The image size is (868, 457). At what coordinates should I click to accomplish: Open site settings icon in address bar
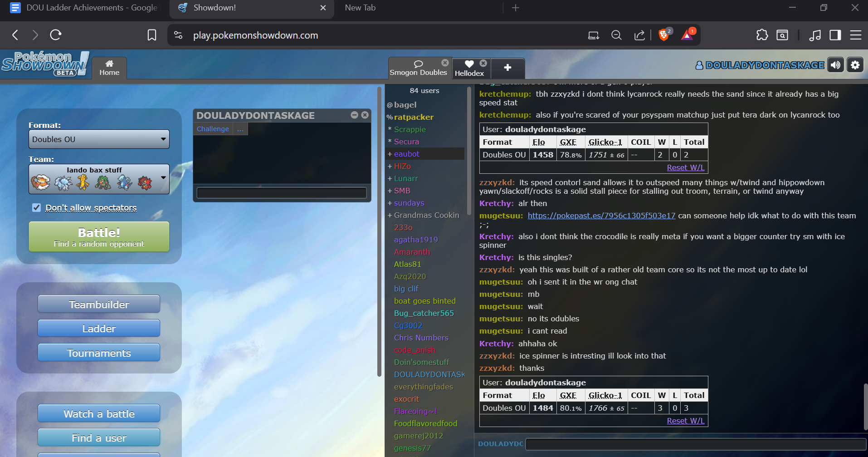pos(178,35)
